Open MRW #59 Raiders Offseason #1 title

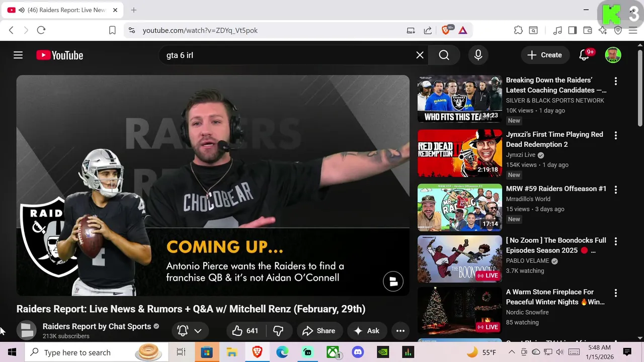[x=556, y=189]
